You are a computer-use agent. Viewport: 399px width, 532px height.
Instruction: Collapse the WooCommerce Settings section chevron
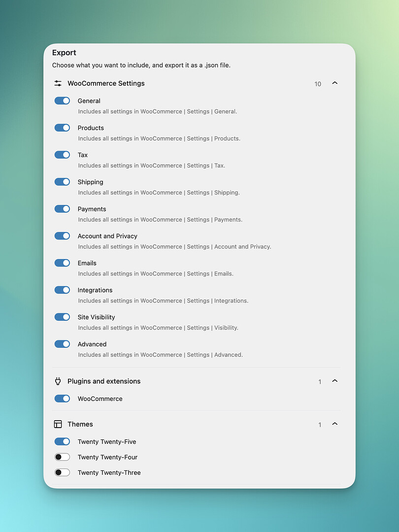coord(335,83)
